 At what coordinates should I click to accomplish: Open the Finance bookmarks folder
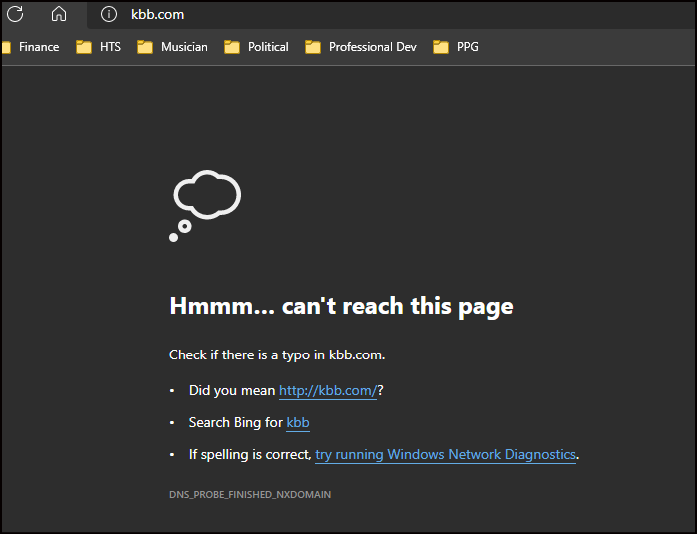pos(31,47)
